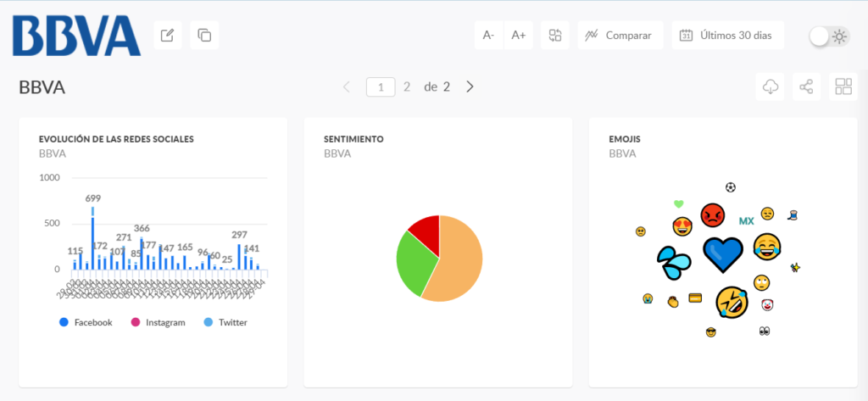Increase font size with A+ button
The image size is (868, 401).
518,36
